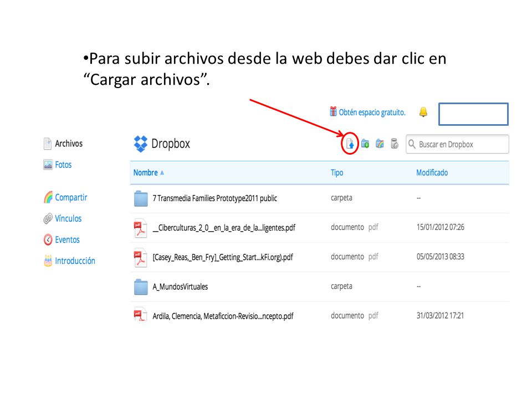This screenshot has height=399, width=532.
Task: Click the Archivos page icon in sidebar
Action: pos(48,144)
